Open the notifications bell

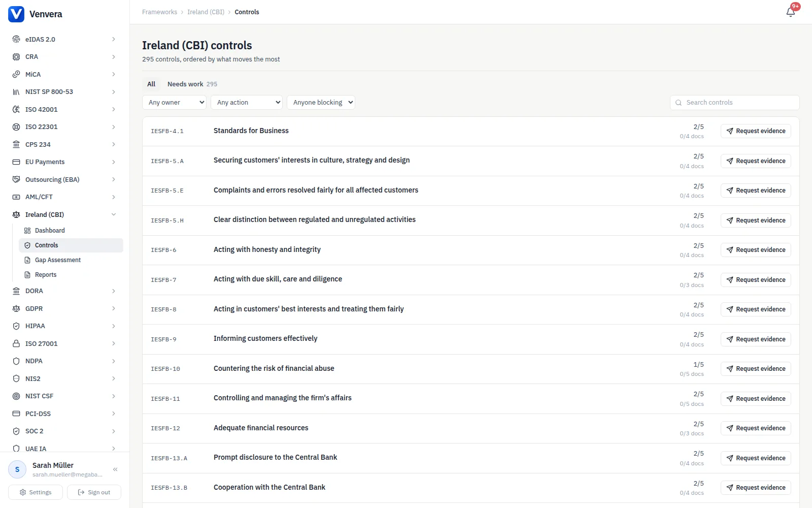(x=791, y=12)
